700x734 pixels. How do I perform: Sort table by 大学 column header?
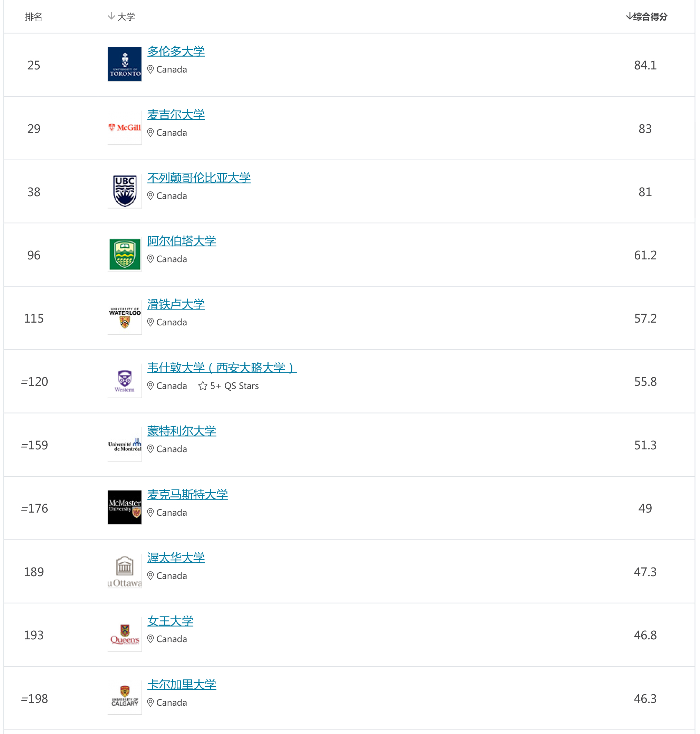coord(121,17)
